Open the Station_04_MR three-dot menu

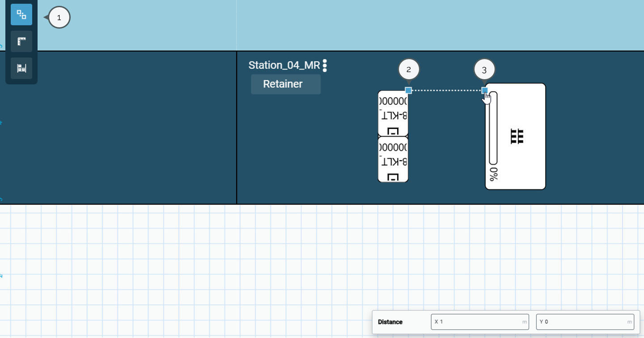325,65
